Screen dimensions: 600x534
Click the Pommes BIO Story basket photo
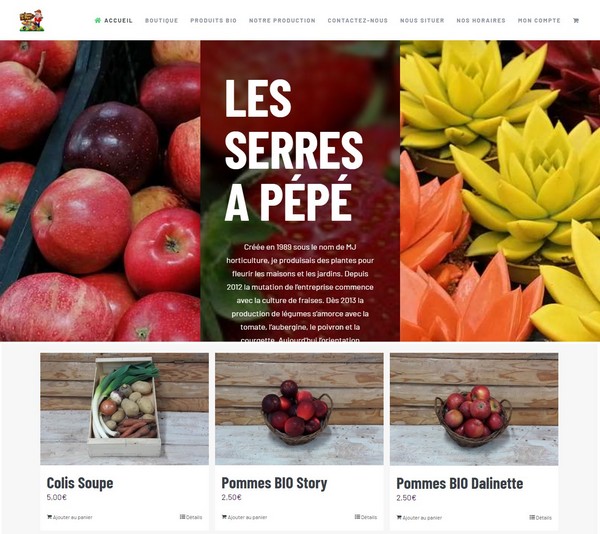(x=299, y=409)
